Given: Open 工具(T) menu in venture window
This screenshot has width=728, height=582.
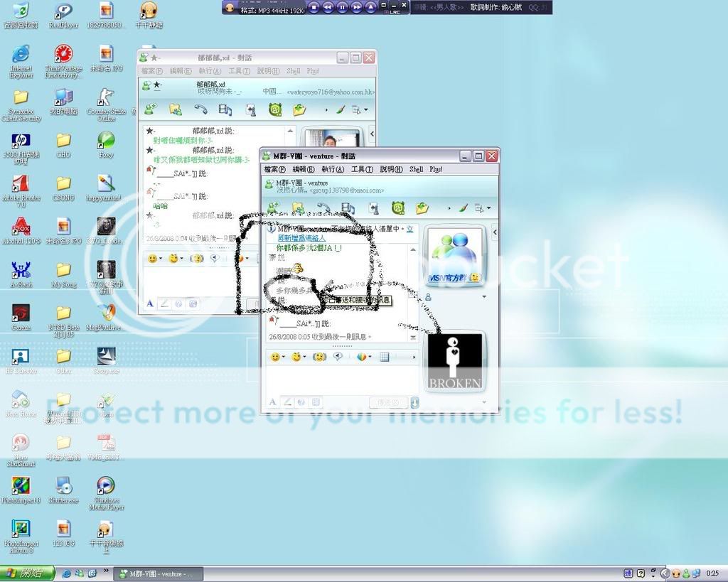Looking at the screenshot, I should click(362, 169).
